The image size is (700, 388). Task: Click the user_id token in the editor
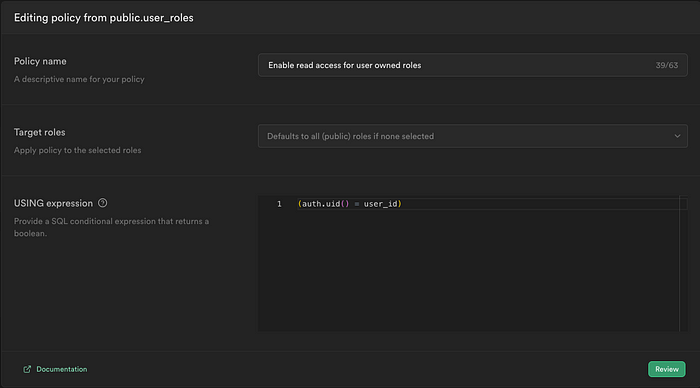click(380, 204)
